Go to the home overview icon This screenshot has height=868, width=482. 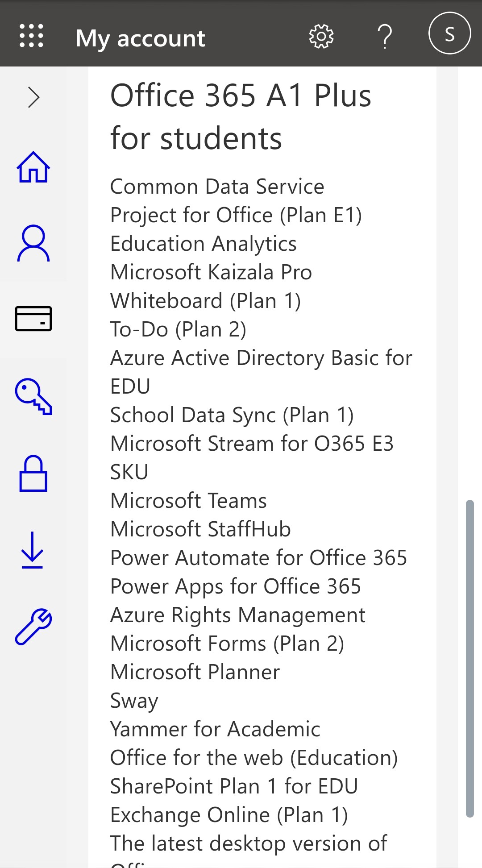click(33, 167)
